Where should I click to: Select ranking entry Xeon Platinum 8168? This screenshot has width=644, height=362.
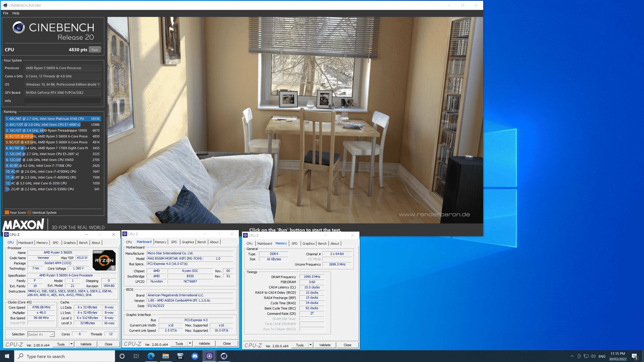pos(53,119)
